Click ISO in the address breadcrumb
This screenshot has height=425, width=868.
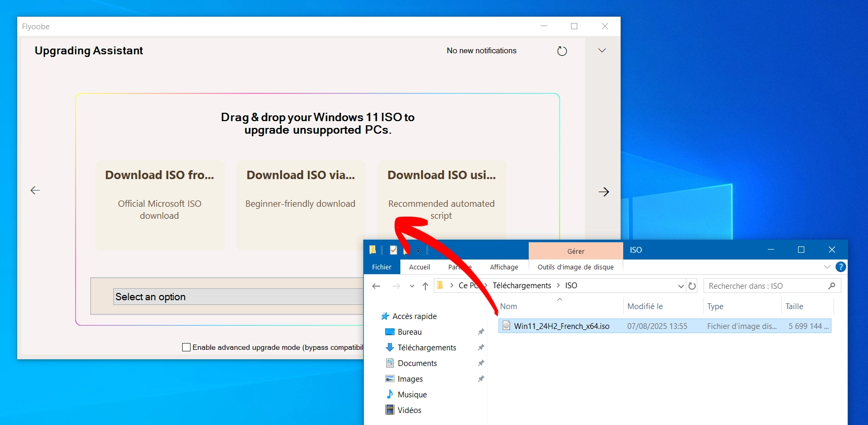(571, 286)
